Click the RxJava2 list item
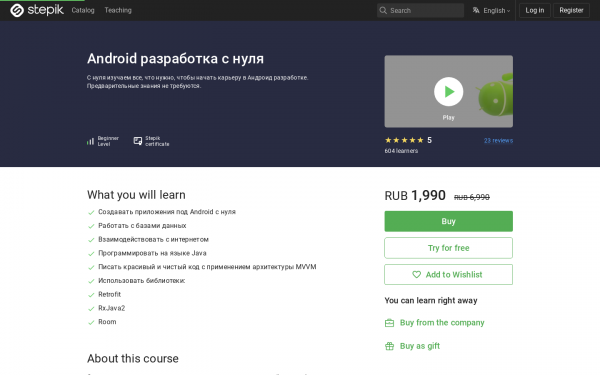600x375 pixels. 112,308
